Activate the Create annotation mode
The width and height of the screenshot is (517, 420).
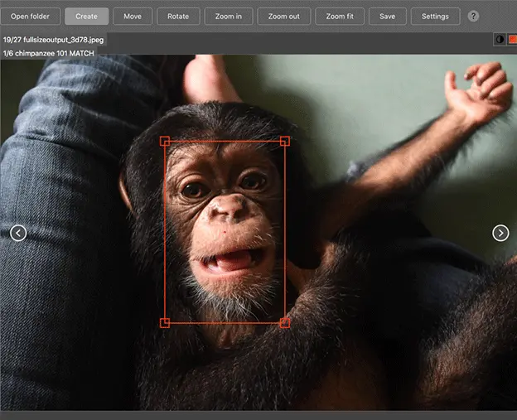coord(86,17)
